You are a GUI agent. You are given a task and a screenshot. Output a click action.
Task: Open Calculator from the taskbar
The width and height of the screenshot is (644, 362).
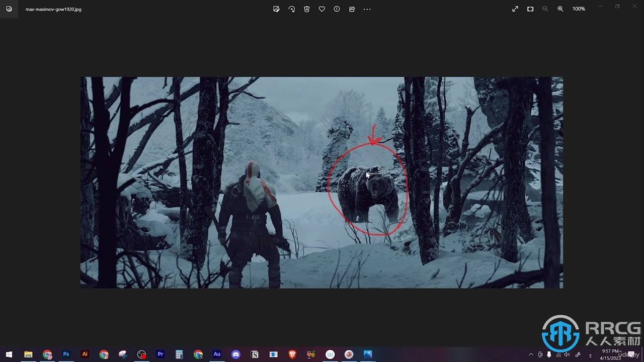(179, 354)
